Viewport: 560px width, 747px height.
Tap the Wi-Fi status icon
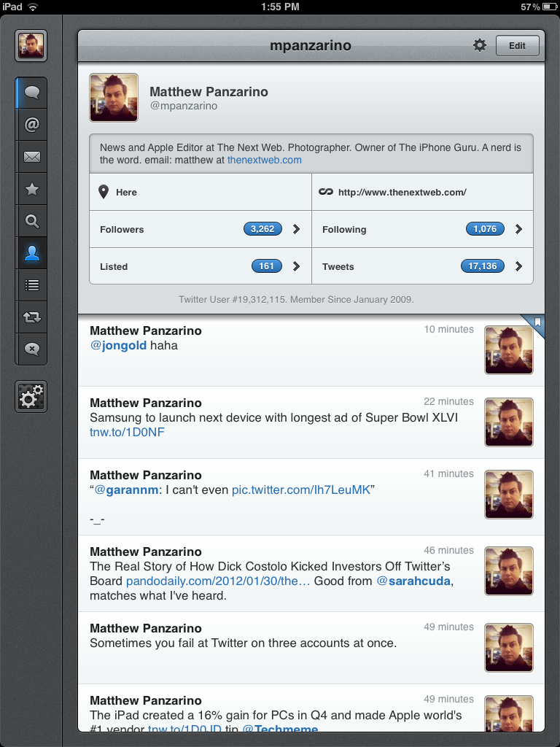click(x=33, y=7)
